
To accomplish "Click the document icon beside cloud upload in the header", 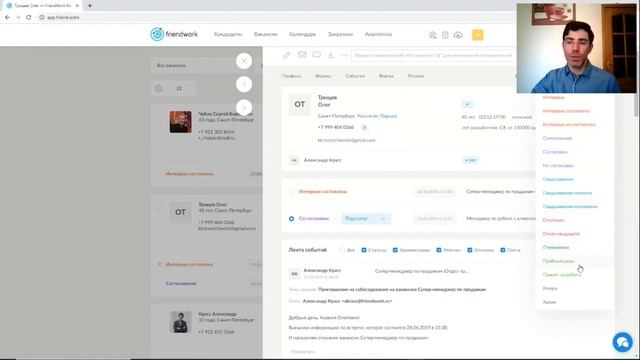I will click(x=445, y=35).
